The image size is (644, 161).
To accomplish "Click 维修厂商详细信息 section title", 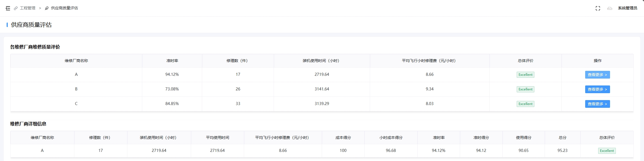I will pos(28,124).
